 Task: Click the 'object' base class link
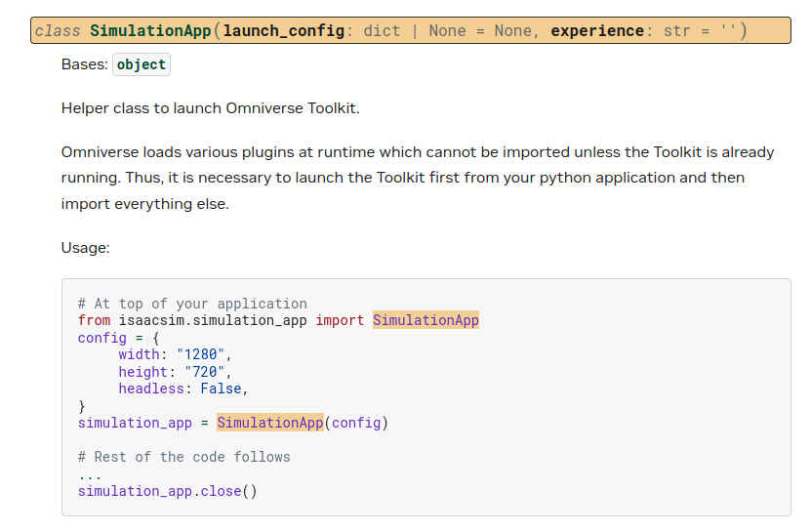click(142, 64)
